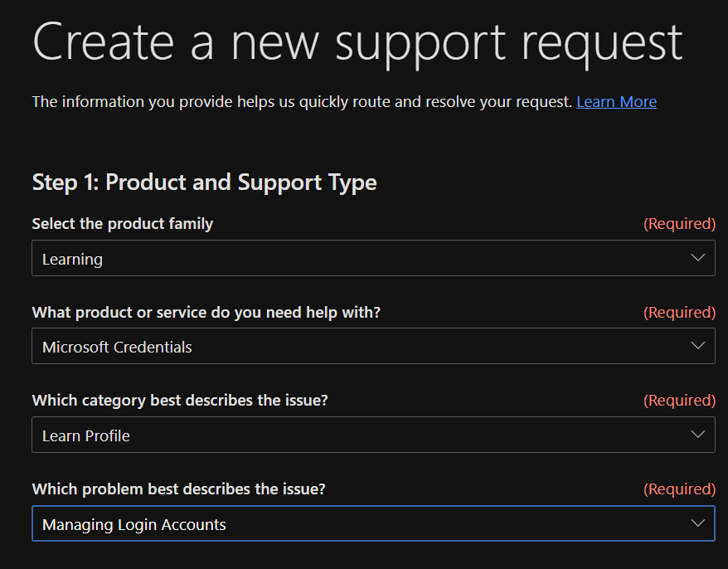Click the (Required) tag for product or service
This screenshot has width=728, height=569.
tap(680, 312)
